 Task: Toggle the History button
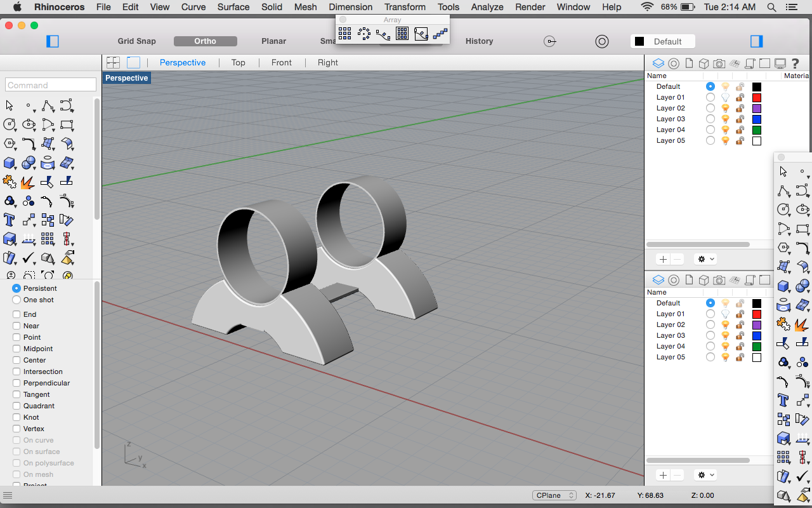480,41
